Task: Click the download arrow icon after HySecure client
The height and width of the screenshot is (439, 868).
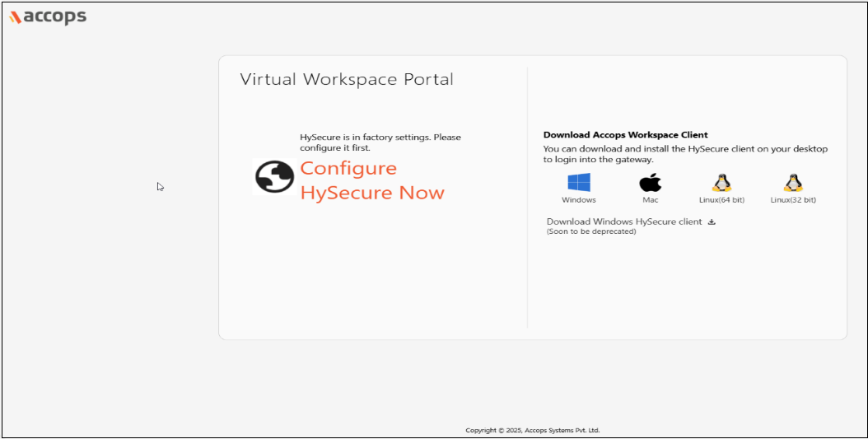Action: [712, 222]
